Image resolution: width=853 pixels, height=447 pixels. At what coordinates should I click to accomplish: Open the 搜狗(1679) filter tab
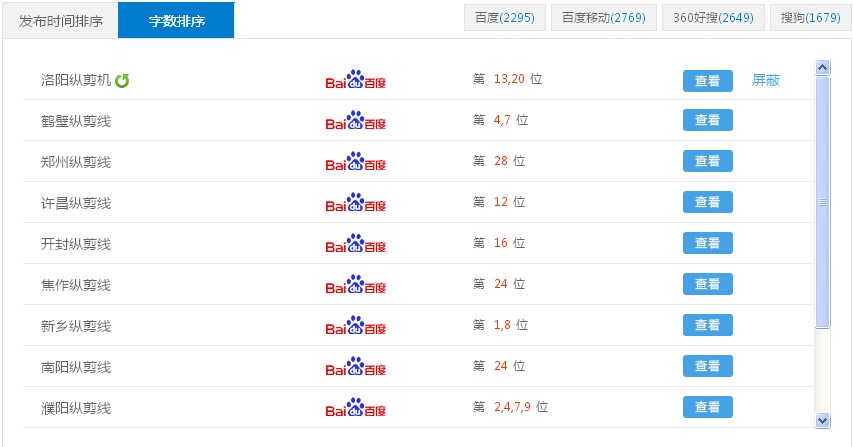tap(811, 18)
